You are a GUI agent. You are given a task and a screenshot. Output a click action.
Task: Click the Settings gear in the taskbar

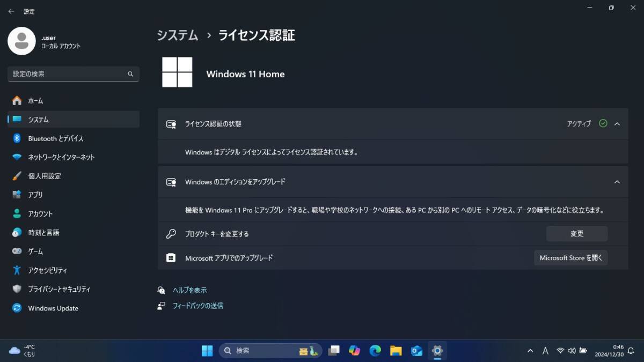click(x=437, y=351)
